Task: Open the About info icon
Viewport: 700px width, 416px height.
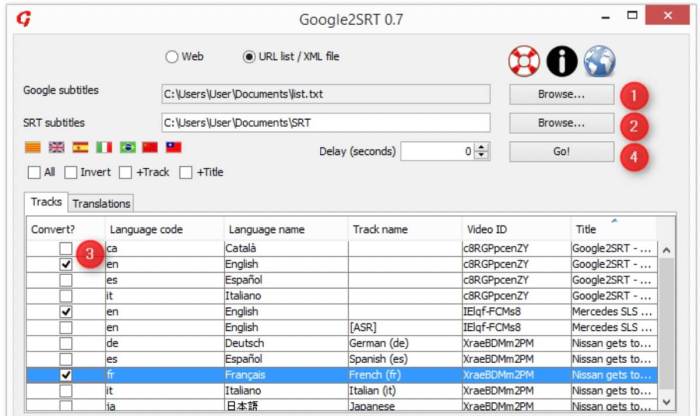Action: 562,61
